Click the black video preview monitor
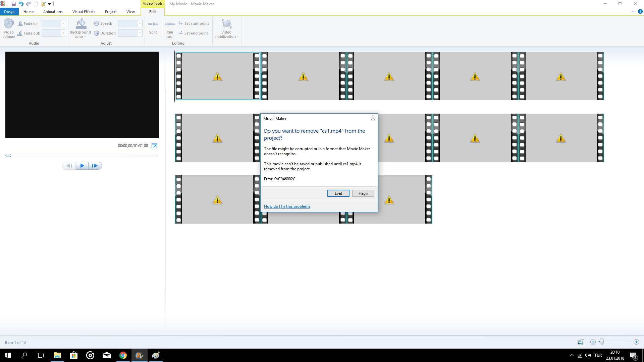Viewport: 644px width, 362px height. [82, 95]
